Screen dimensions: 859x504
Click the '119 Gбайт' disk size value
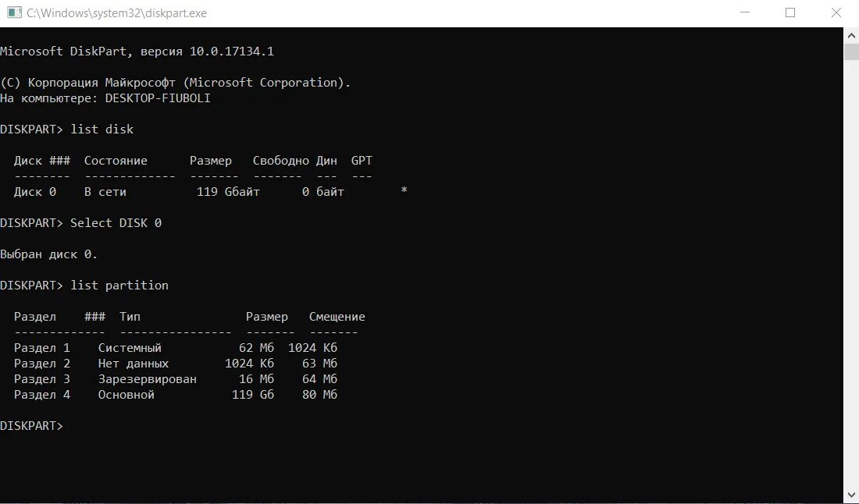tap(228, 192)
